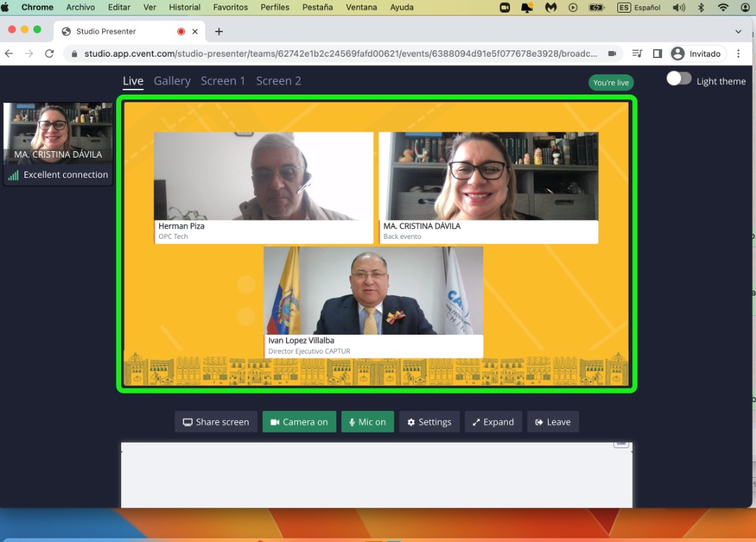Viewport: 756px width, 542px height.
Task: Click the Malwarebytes M menu bar icon
Action: point(551,7)
